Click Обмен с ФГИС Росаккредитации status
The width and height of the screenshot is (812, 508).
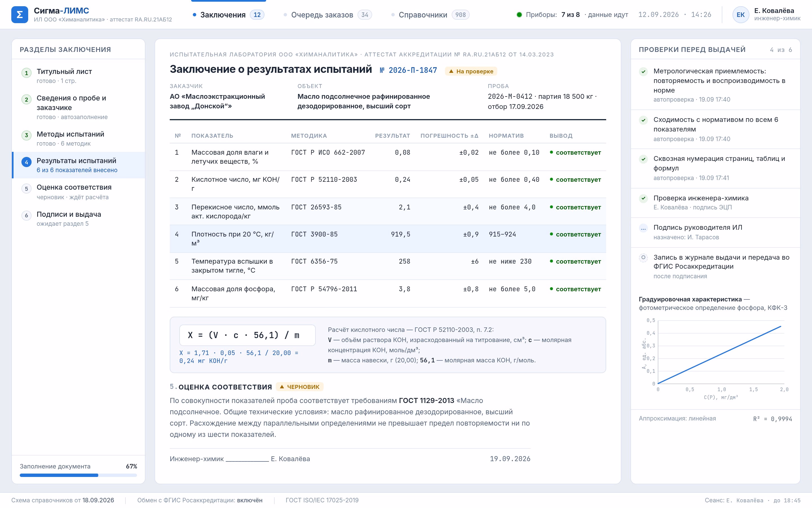(x=200, y=500)
